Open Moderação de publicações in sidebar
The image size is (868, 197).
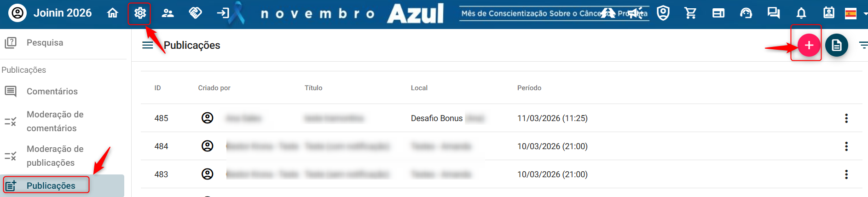tap(55, 156)
